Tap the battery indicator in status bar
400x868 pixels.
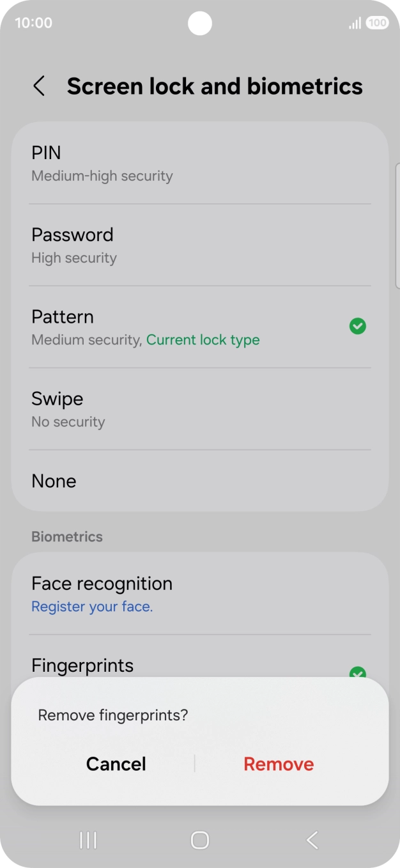click(x=377, y=23)
